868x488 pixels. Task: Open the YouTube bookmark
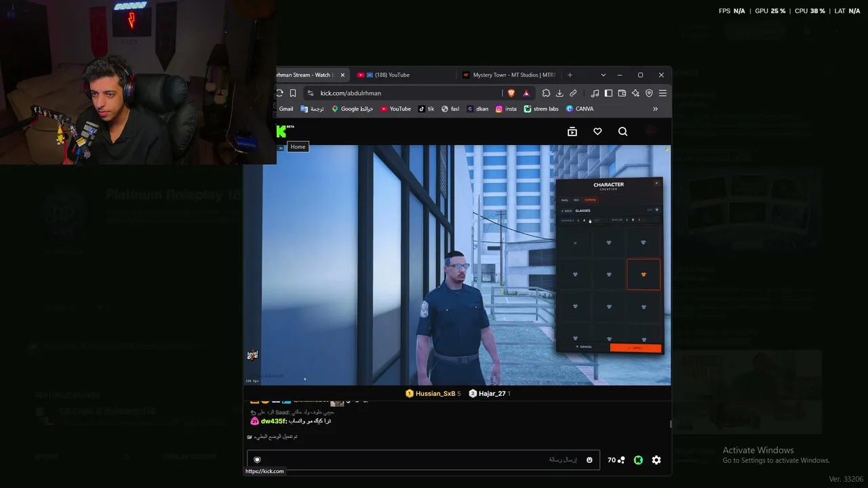[x=395, y=108]
